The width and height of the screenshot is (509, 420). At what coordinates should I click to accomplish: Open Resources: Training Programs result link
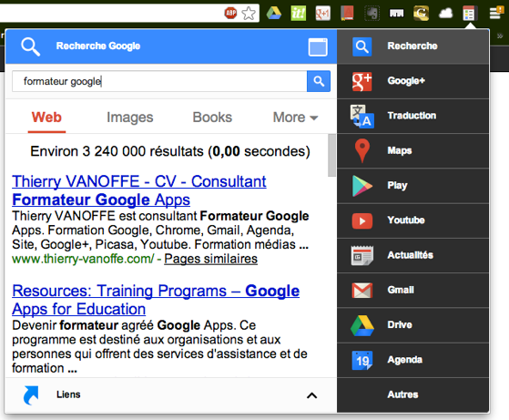(x=156, y=300)
